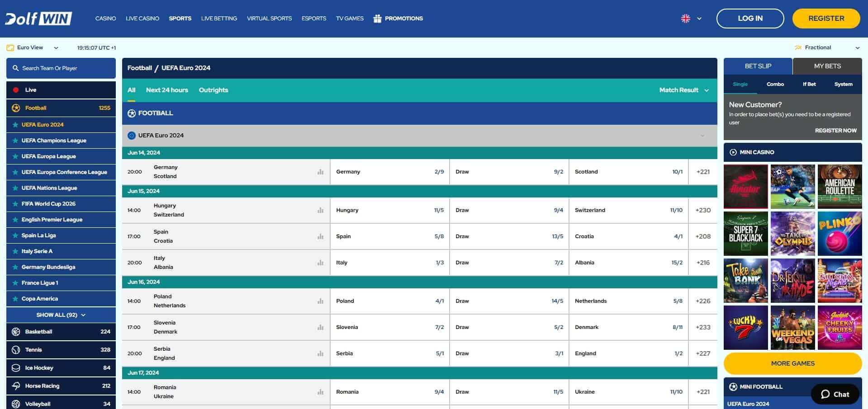Click the Horse Racing sport icon

[16, 386]
